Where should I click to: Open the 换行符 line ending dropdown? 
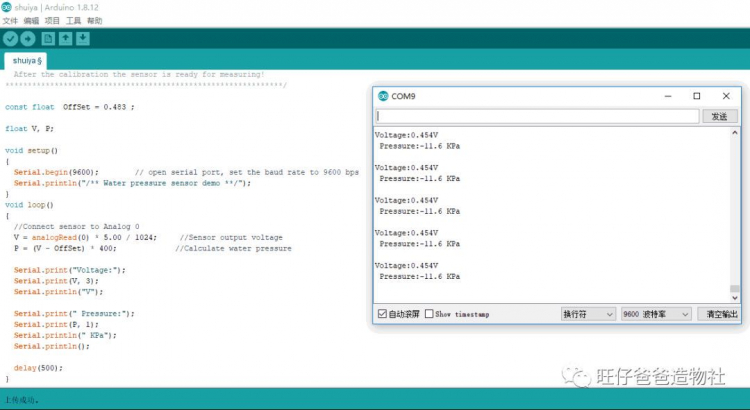[588, 314]
